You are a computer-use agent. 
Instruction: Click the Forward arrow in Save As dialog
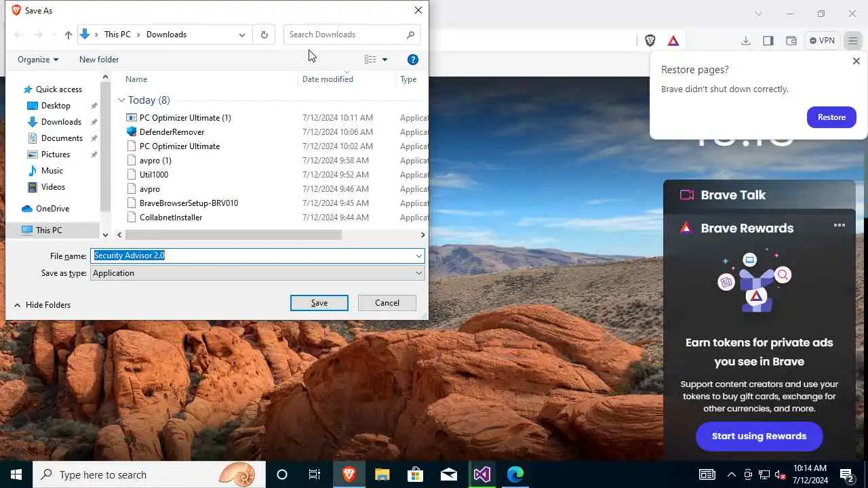[39, 35]
